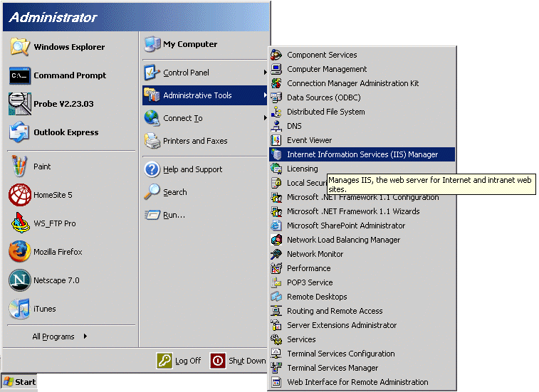
Task: Open Data Sources (ODBC)
Action: pyautogui.click(x=362, y=97)
